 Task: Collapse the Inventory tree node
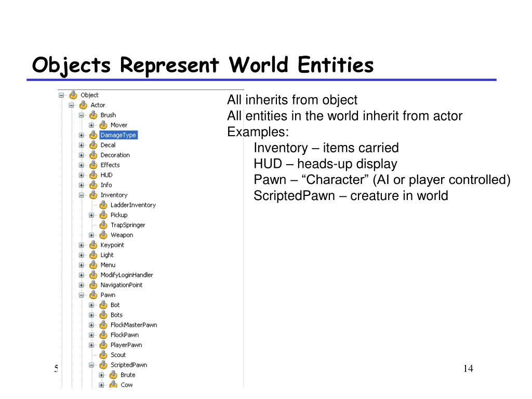(82, 195)
